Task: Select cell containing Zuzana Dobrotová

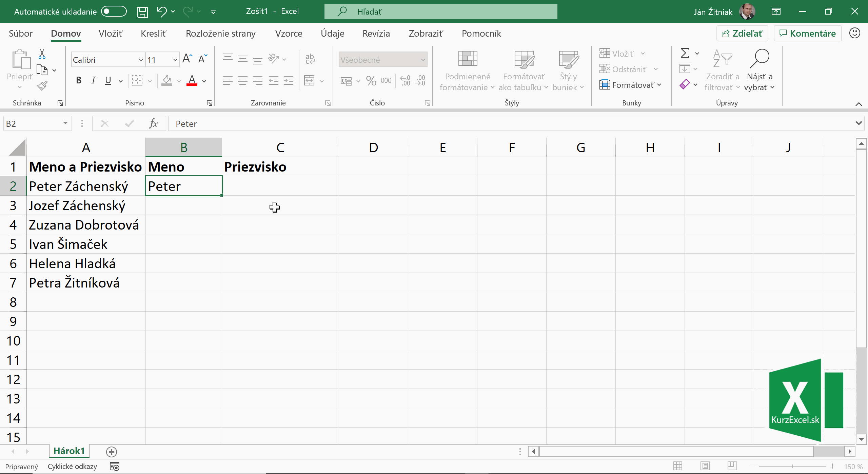Action: (86, 225)
